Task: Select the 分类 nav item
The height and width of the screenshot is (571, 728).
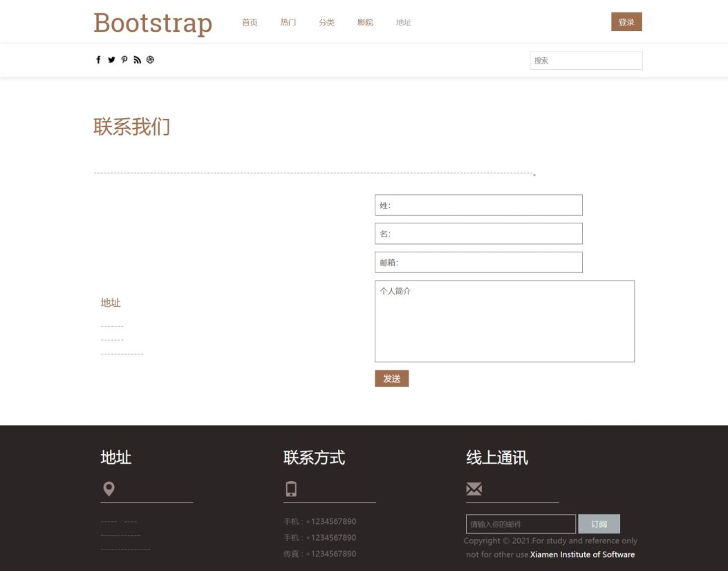Action: coord(326,23)
